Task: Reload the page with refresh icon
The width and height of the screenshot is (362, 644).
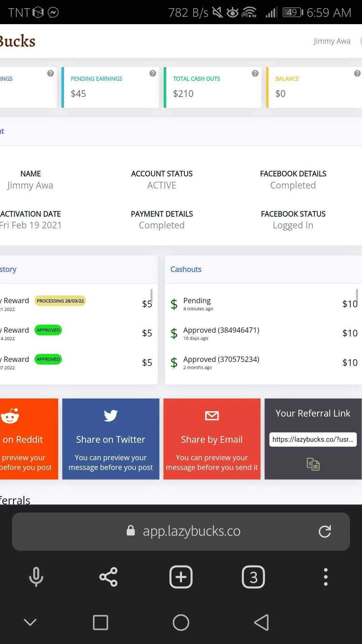Action: pos(324,531)
